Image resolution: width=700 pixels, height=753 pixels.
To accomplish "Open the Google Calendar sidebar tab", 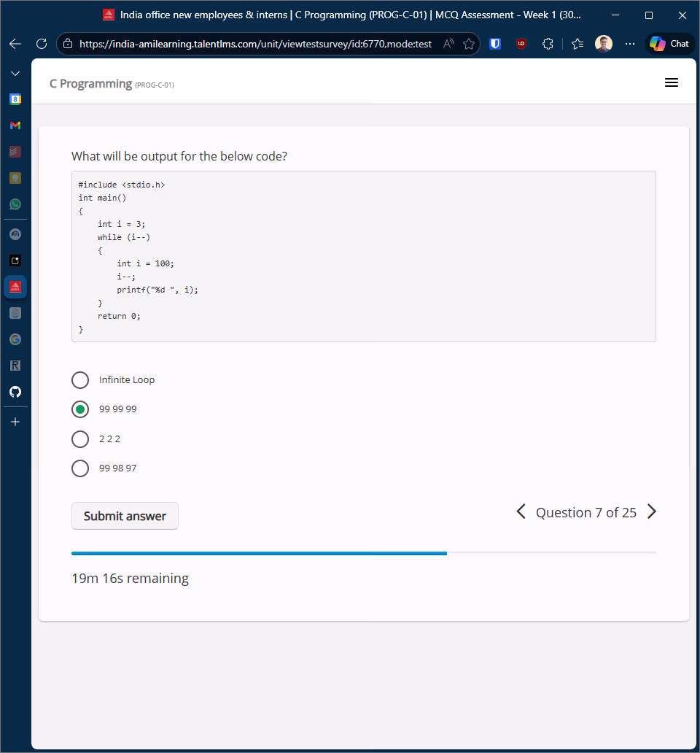I will pos(15,99).
